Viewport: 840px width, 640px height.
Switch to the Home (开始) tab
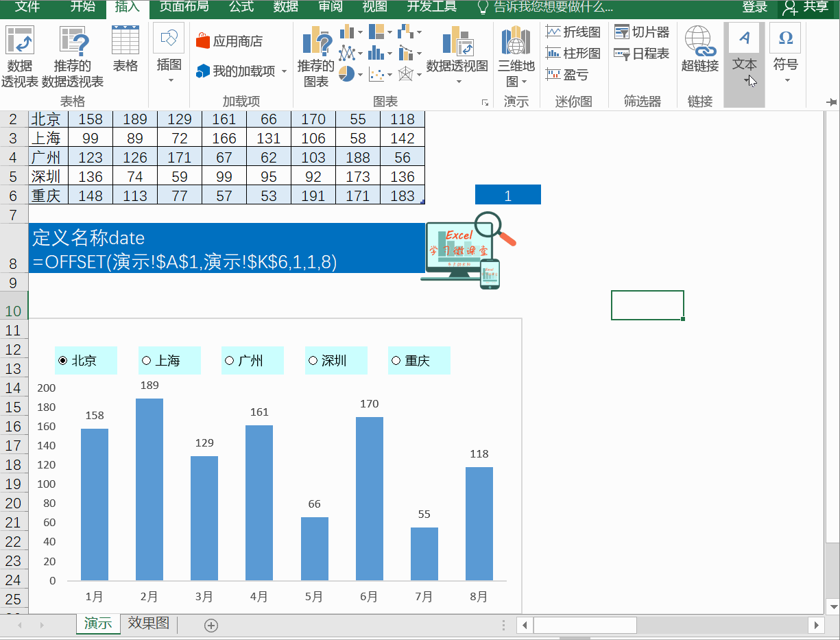(83, 8)
